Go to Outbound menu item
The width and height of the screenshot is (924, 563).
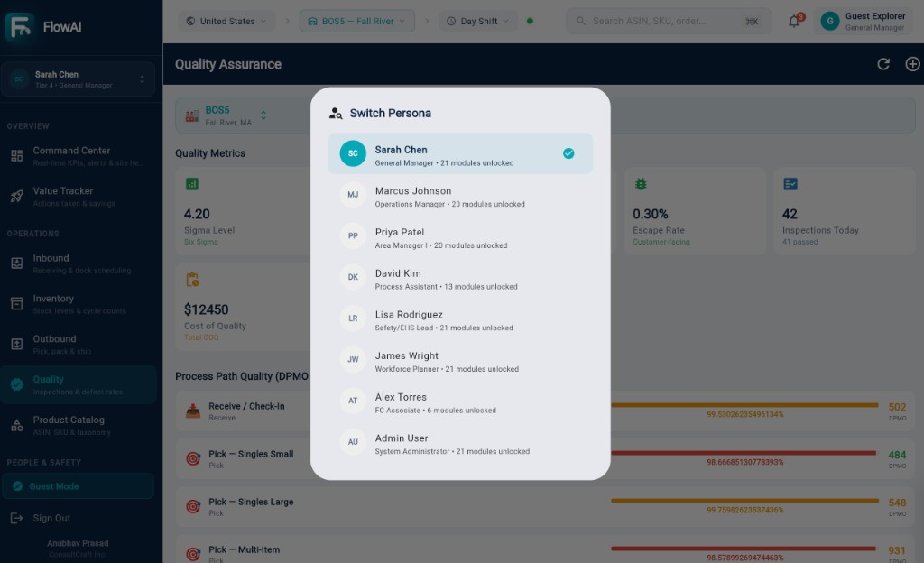tap(78, 344)
